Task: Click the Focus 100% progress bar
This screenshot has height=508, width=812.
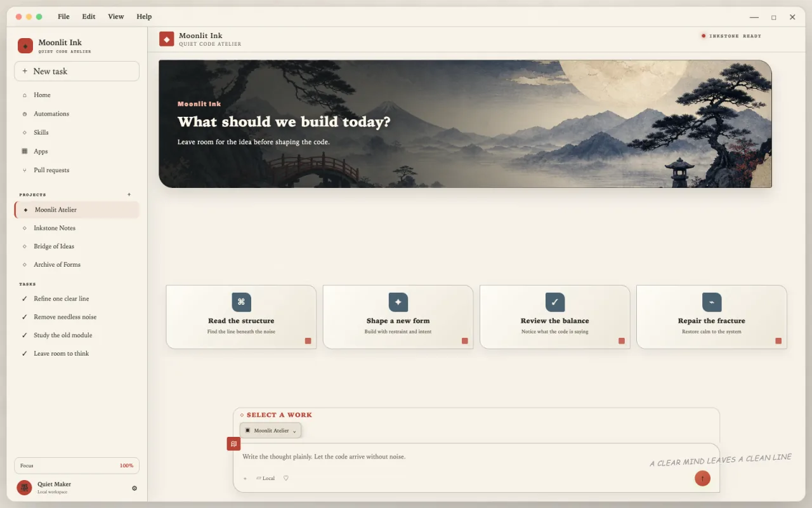Action: pyautogui.click(x=77, y=465)
